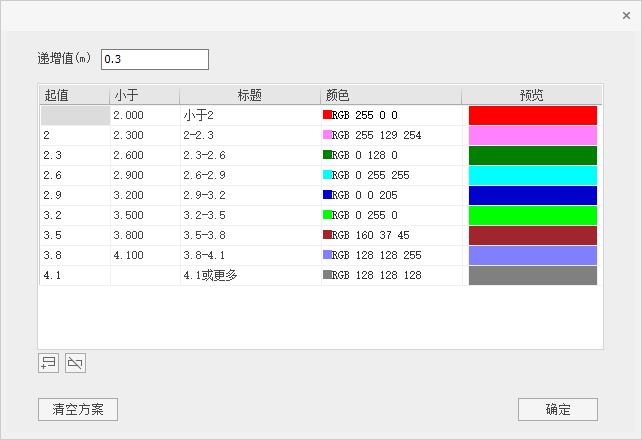
Task: Click the 起值 cell with value 3.5
Action: point(74,235)
